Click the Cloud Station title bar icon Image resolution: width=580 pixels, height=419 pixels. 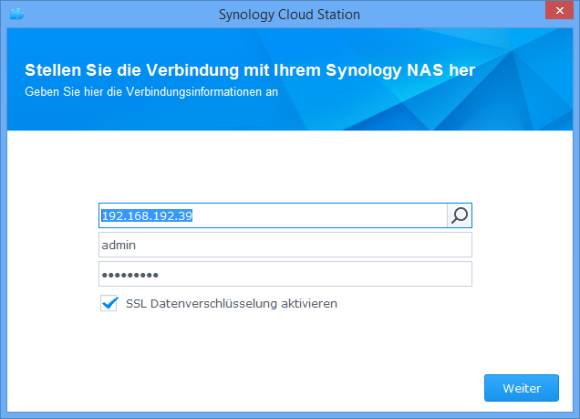(x=17, y=14)
